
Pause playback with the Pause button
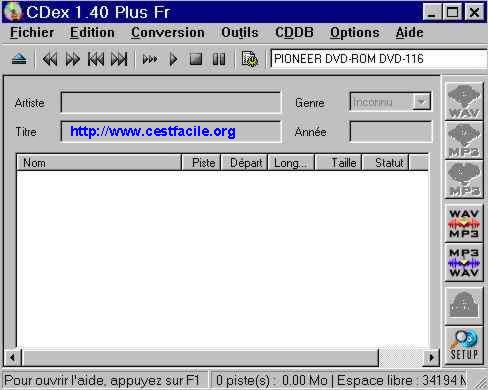point(219,60)
